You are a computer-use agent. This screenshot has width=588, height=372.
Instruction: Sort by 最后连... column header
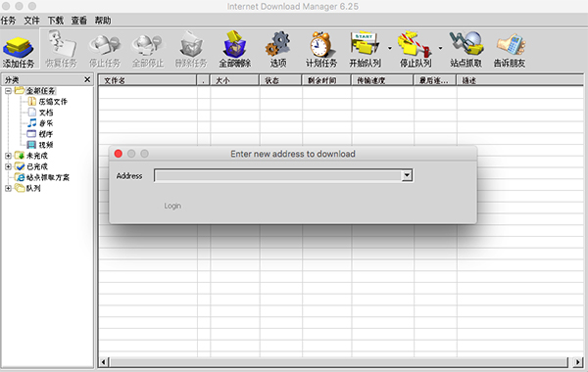434,80
